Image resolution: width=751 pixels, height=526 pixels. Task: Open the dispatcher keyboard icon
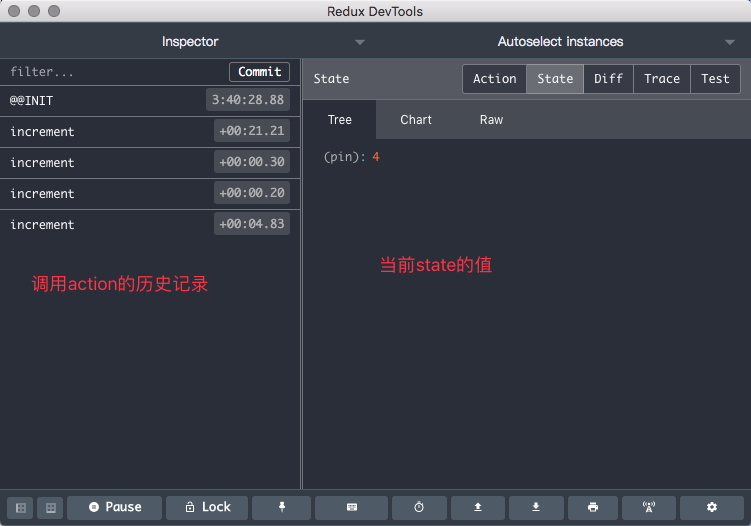click(352, 508)
